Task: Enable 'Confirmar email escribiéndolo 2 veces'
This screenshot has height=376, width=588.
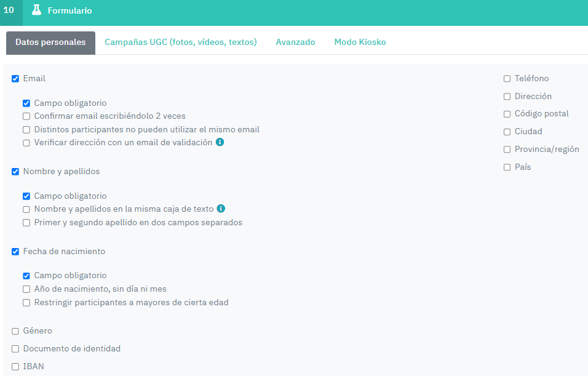Action: click(x=26, y=116)
